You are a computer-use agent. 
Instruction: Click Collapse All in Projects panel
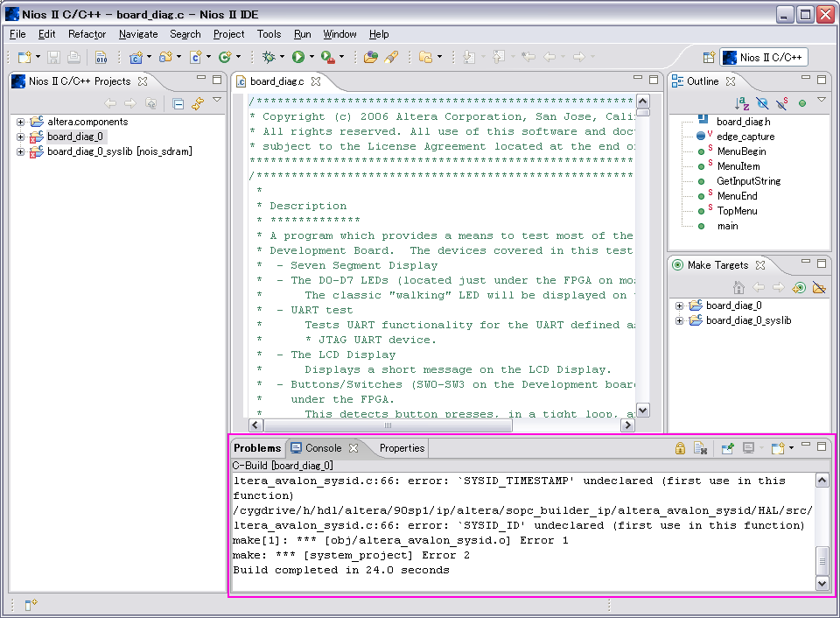(x=178, y=103)
